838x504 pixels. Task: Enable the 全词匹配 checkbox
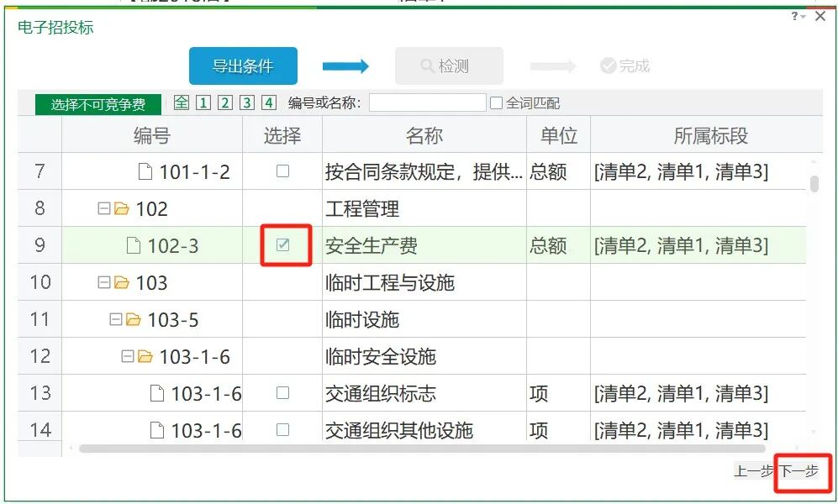497,102
